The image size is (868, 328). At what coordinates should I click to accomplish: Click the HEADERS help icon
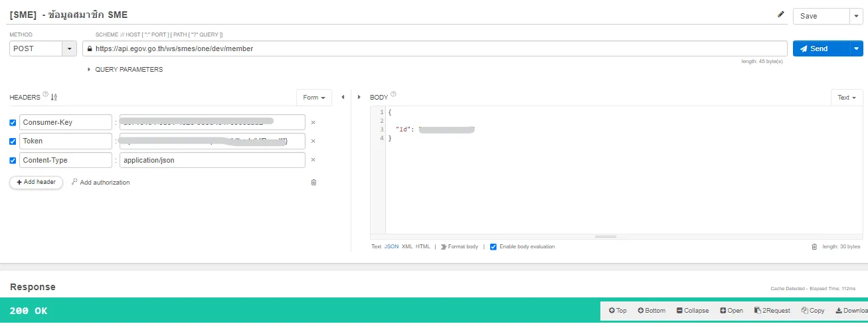click(46, 94)
